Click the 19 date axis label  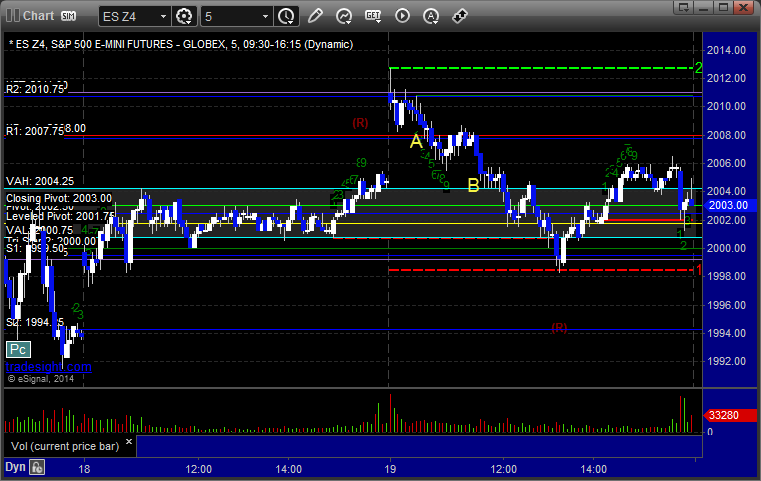click(x=390, y=469)
